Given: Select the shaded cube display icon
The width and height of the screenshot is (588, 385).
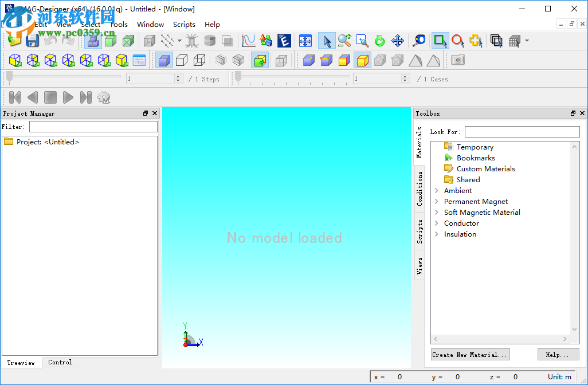Looking at the screenshot, I should click(164, 60).
